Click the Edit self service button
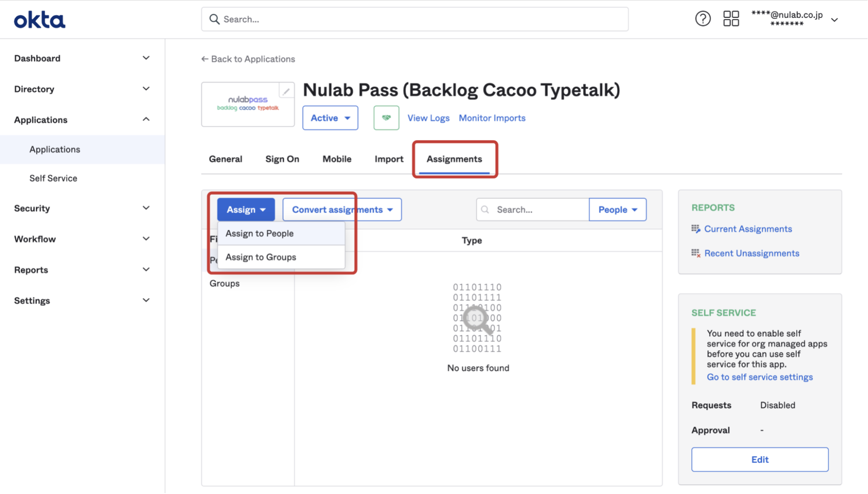868x494 pixels. click(760, 459)
